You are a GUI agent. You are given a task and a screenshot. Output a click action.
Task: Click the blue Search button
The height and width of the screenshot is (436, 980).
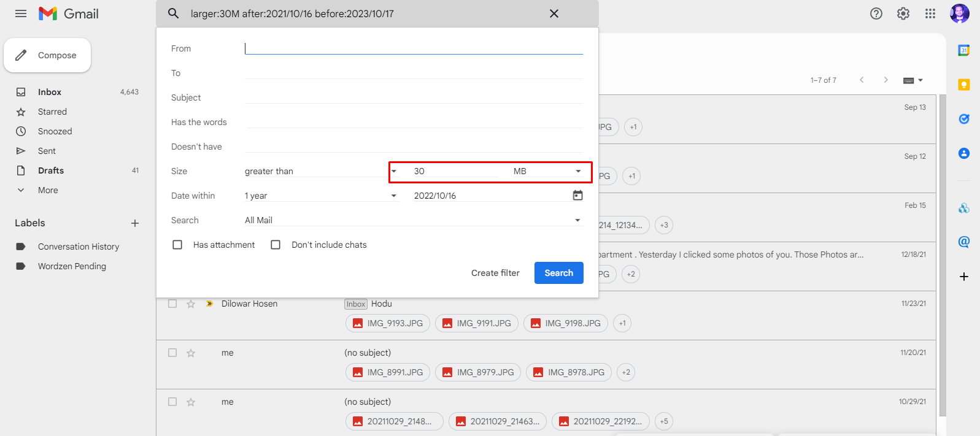click(x=558, y=273)
